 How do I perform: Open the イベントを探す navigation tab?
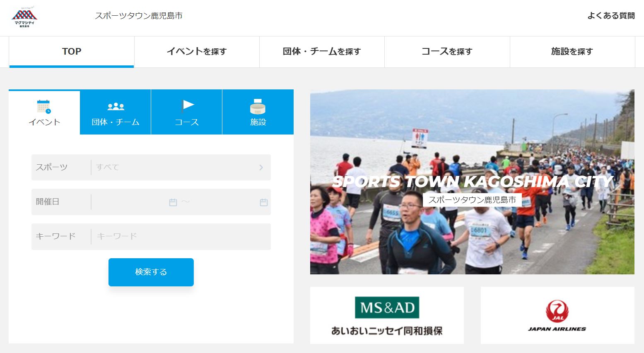(197, 52)
